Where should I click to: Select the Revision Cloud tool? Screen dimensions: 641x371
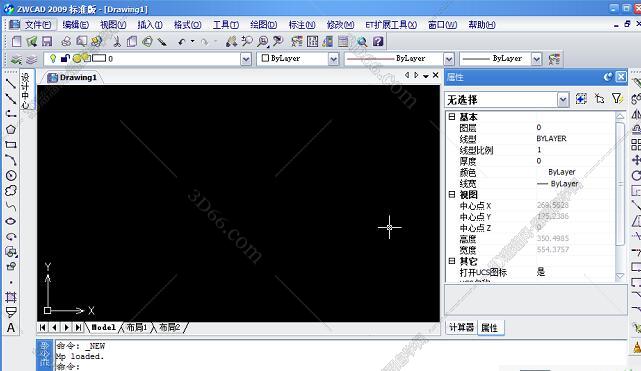coord(11,191)
